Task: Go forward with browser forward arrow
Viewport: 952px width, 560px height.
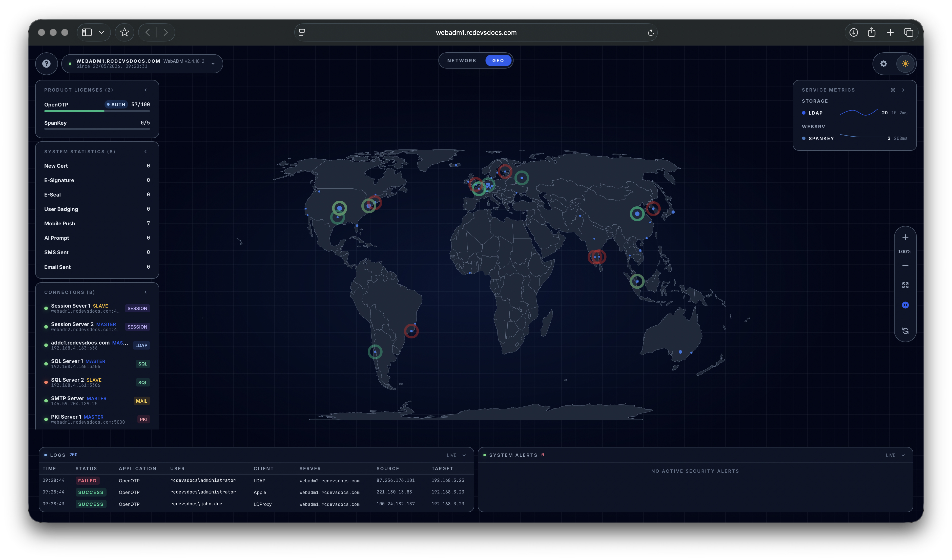Action: 165,32
